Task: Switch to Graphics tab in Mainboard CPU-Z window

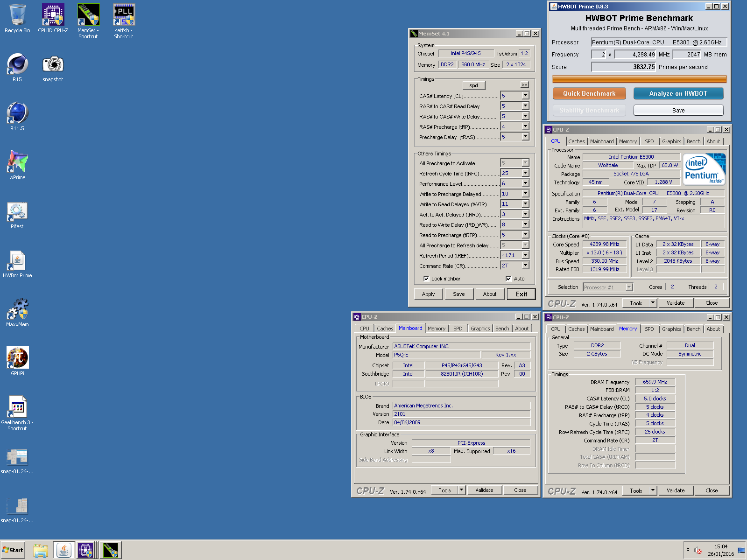Action: click(x=480, y=329)
